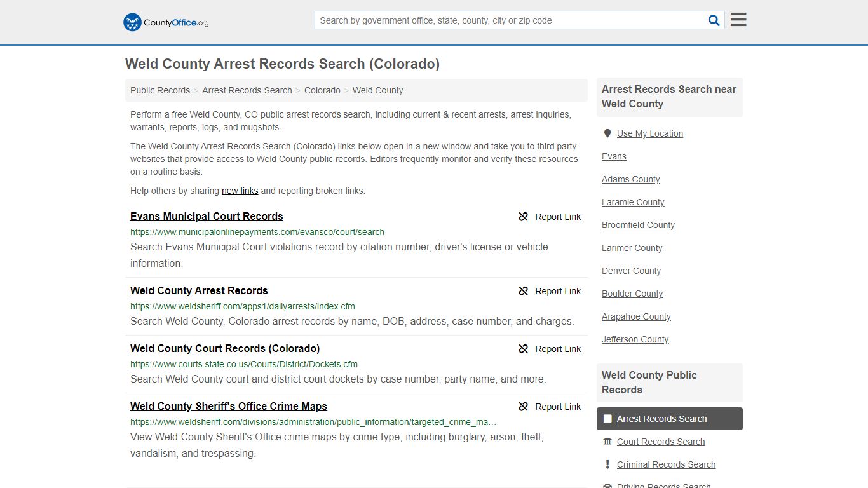Viewport: 868px width, 488px height.
Task: Click the courthouse icon beside Court Records Search
Action: [607, 442]
